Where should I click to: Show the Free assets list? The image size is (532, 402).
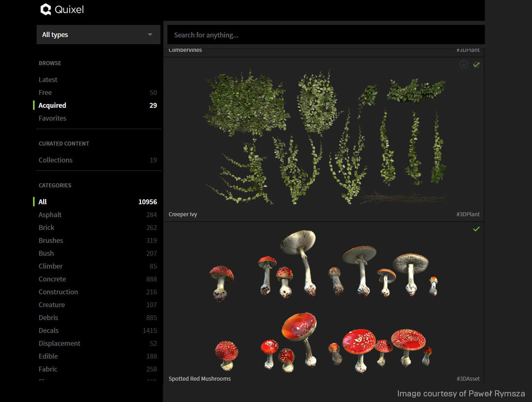click(45, 92)
